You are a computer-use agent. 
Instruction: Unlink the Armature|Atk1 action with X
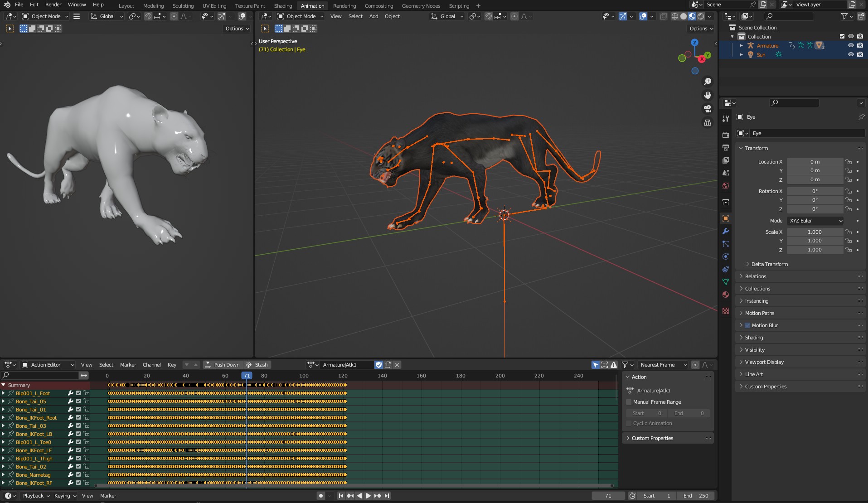[x=397, y=365]
